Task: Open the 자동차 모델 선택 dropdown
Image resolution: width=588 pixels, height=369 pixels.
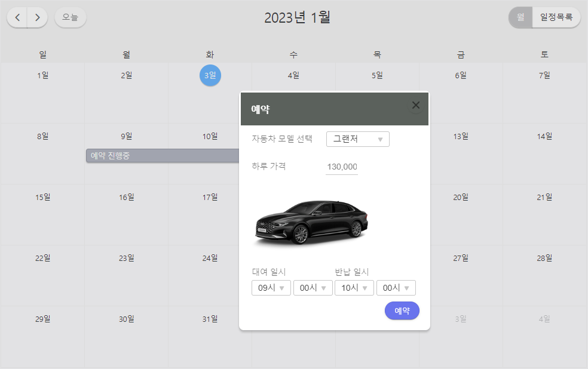Action: pyautogui.click(x=357, y=139)
